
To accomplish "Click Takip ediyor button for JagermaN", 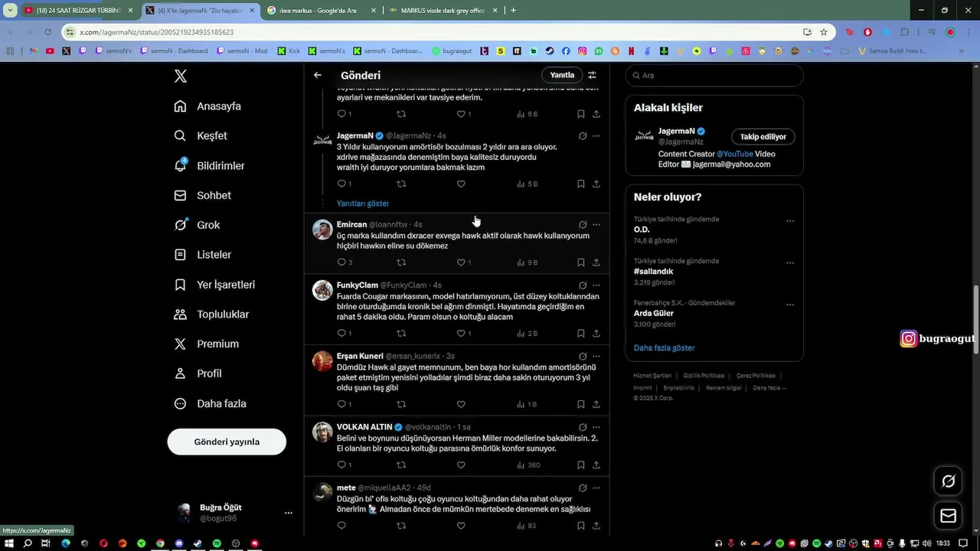I will point(763,136).
